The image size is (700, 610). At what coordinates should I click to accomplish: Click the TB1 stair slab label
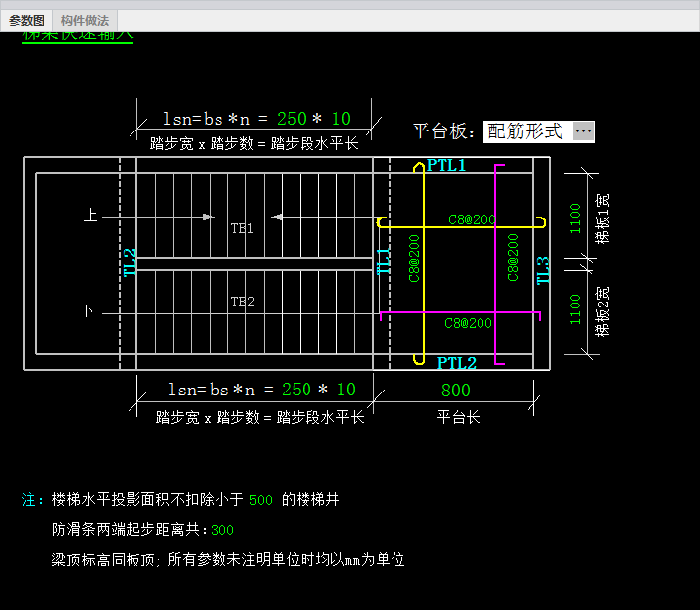click(242, 228)
